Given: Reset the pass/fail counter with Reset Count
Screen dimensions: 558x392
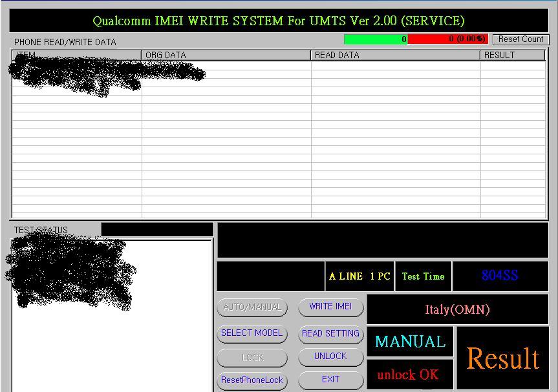Looking at the screenshot, I should [520, 39].
